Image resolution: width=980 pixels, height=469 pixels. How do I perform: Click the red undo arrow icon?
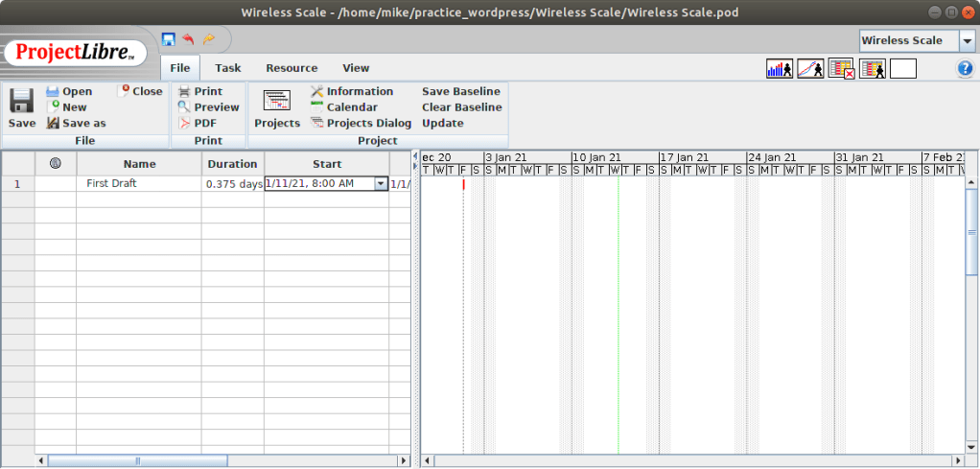(x=188, y=39)
